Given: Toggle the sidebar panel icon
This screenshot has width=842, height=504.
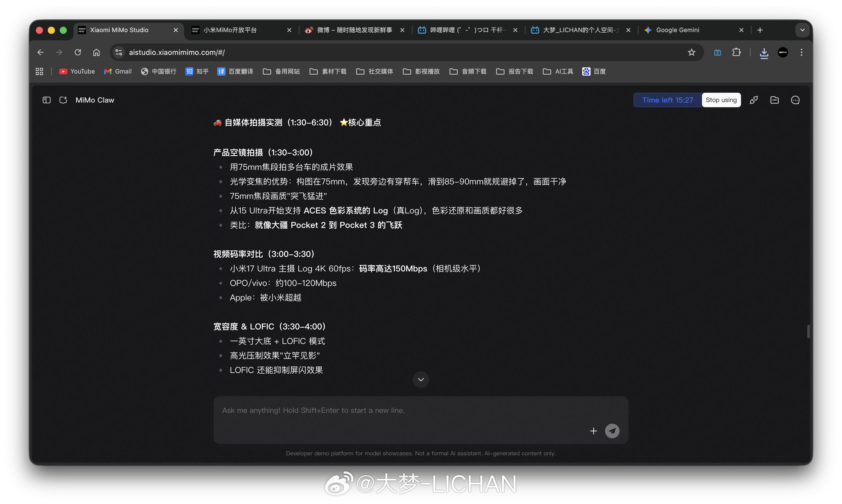Looking at the screenshot, I should coord(47,100).
